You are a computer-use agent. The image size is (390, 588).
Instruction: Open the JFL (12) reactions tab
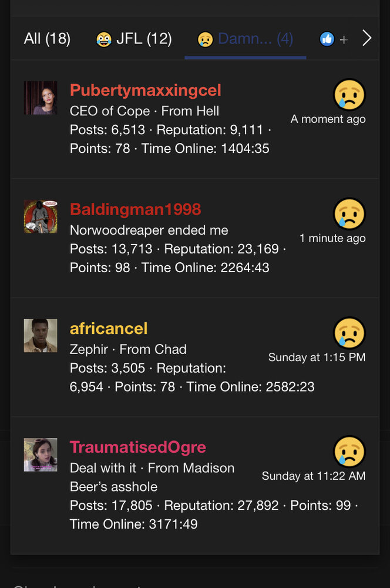click(x=134, y=39)
